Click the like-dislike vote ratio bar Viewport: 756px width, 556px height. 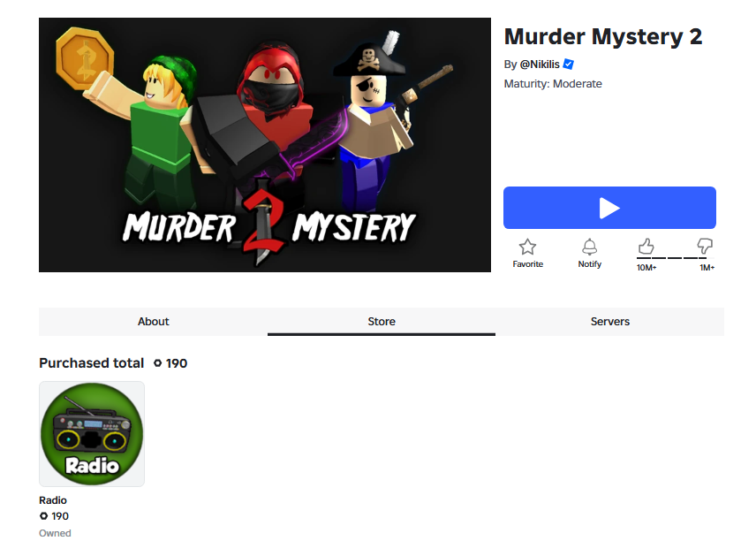tap(676, 258)
